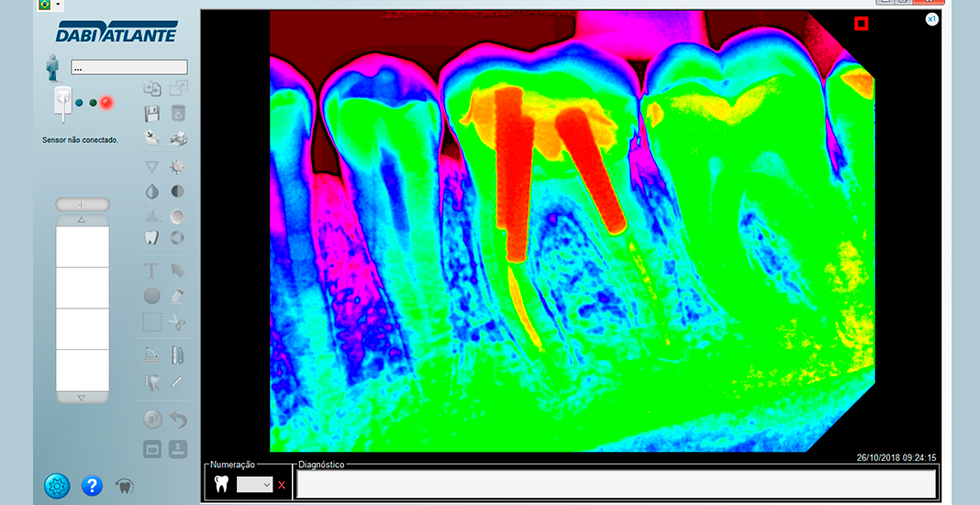Select the white tooth filter icon
Viewport: 980px width, 505px height.
[152, 238]
